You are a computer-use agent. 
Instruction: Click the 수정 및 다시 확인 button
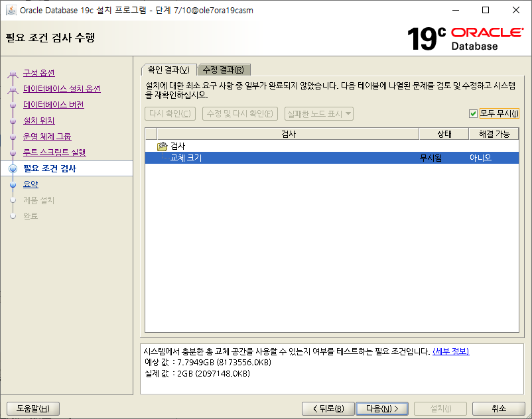click(x=240, y=113)
